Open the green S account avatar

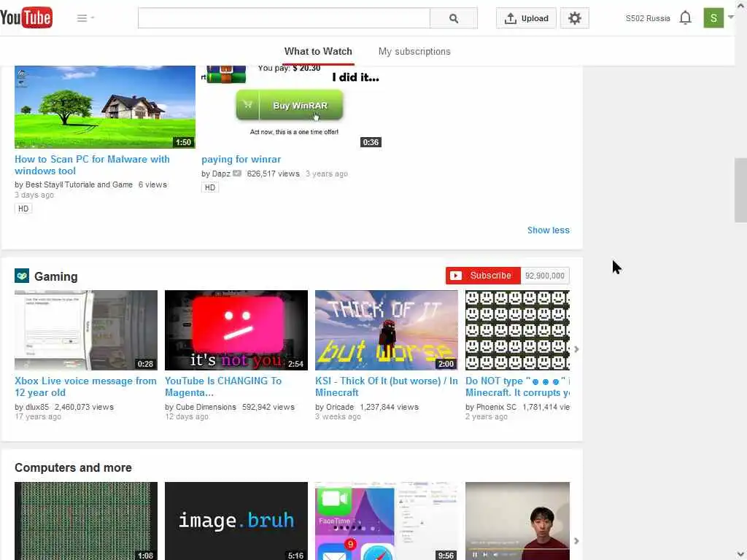click(x=713, y=18)
